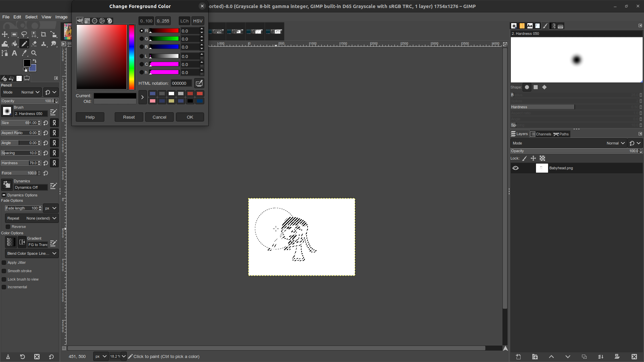Screen dimensions: 644x362
Task: Select the Zoom tool in the toolbox
Action: pos(34,53)
